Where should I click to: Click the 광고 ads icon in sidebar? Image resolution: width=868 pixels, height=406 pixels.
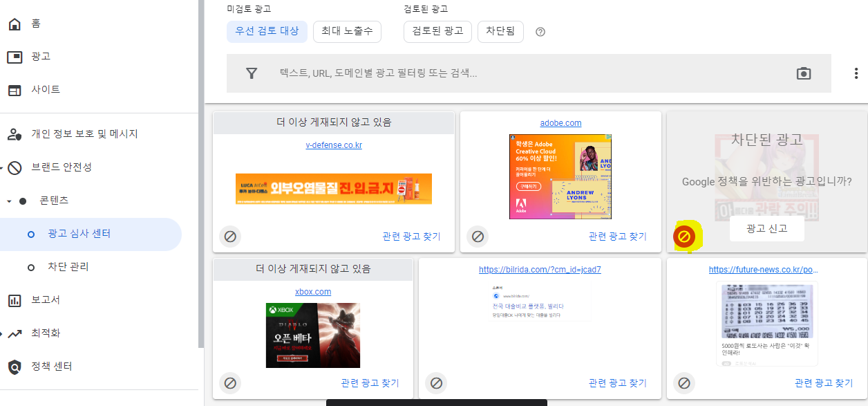pos(15,57)
